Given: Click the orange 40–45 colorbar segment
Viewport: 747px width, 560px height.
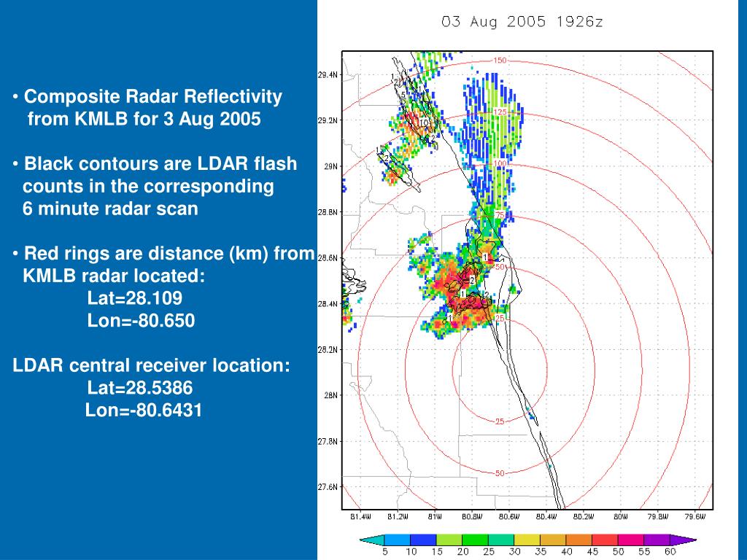Looking at the screenshot, I should point(578,540).
